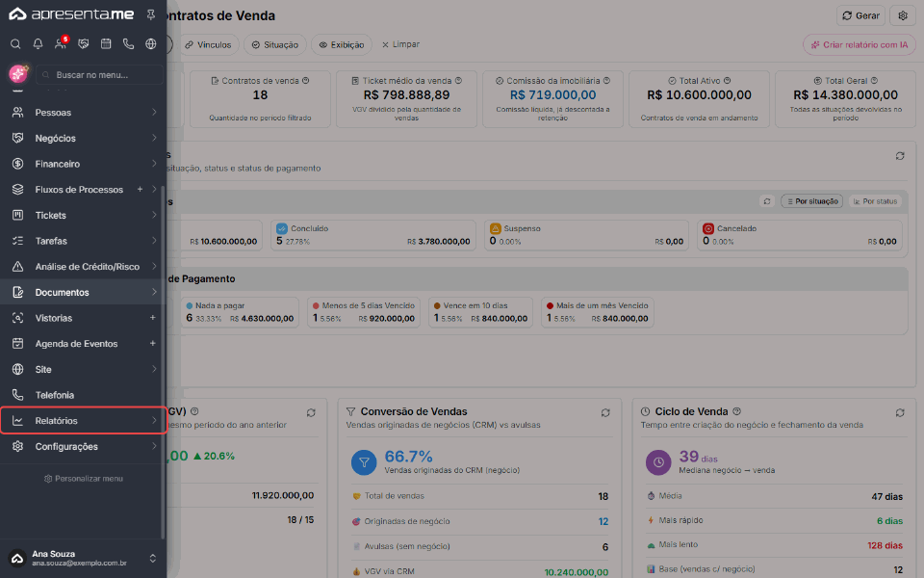
Task: Open the handshake shield shortcut icon
Action: point(83,43)
